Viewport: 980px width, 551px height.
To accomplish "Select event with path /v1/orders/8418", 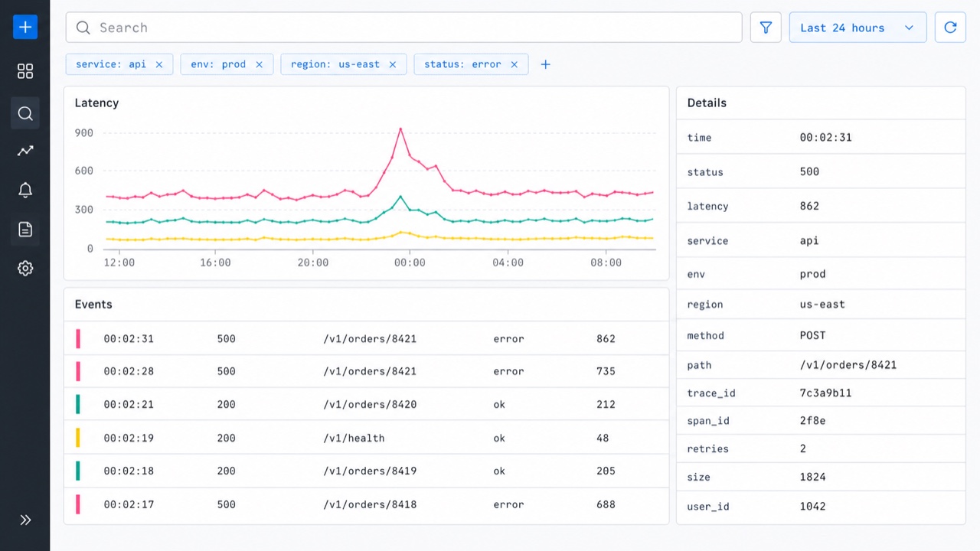I will (366, 504).
